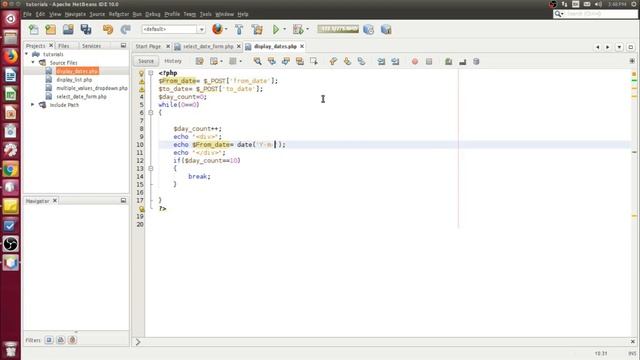Minimize the Navigator panel

(123, 201)
